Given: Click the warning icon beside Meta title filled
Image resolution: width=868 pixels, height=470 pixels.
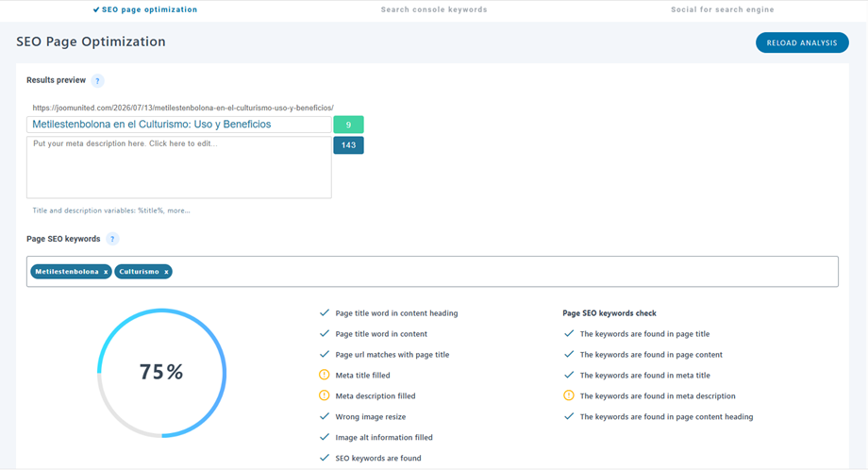Looking at the screenshot, I should (x=325, y=375).
